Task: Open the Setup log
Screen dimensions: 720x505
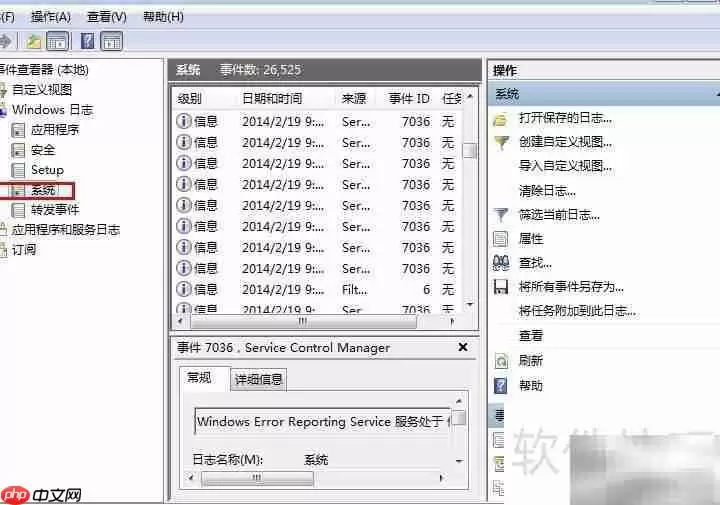Action: (47, 170)
